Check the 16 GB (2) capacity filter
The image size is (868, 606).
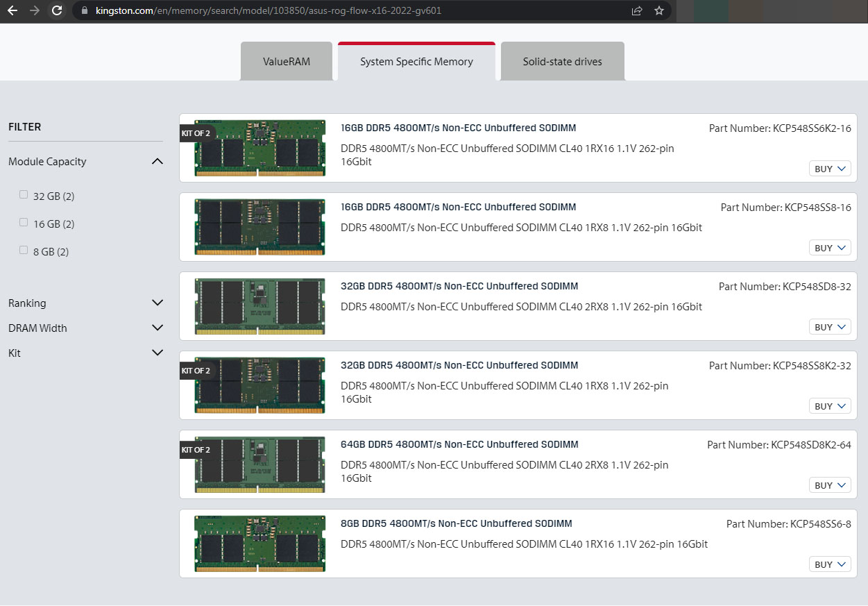point(24,223)
